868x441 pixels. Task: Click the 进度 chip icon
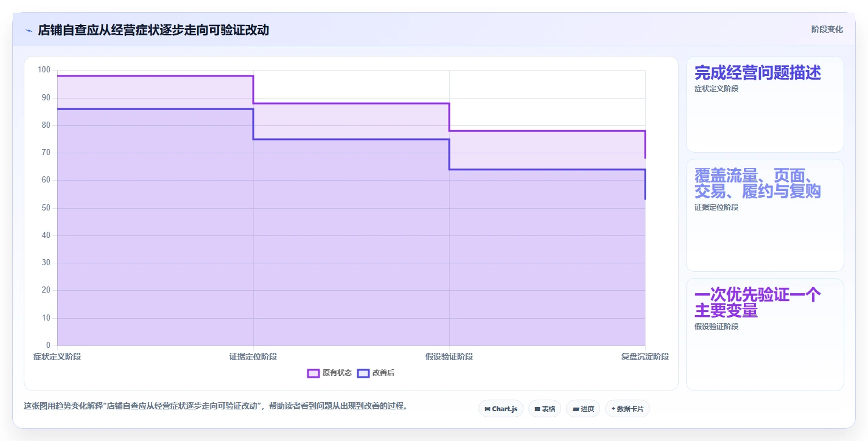tap(576, 409)
